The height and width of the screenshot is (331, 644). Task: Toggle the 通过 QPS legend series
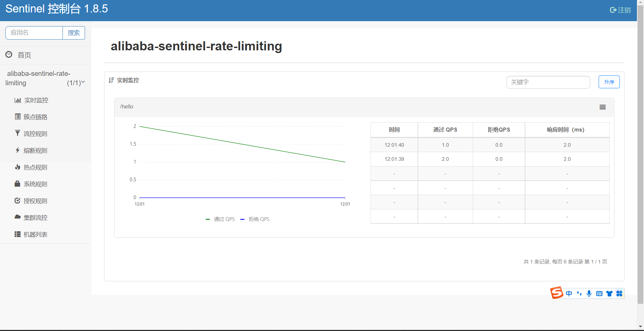pos(220,219)
